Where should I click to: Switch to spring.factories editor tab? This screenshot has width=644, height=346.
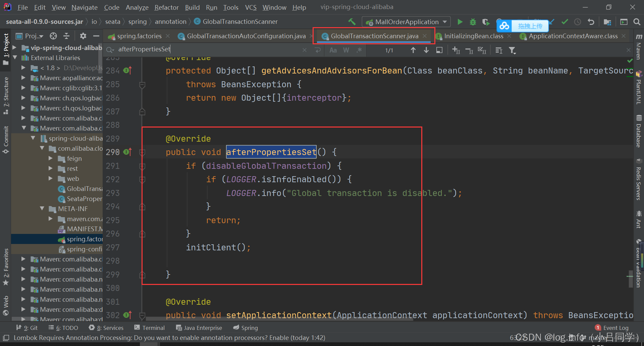point(139,36)
